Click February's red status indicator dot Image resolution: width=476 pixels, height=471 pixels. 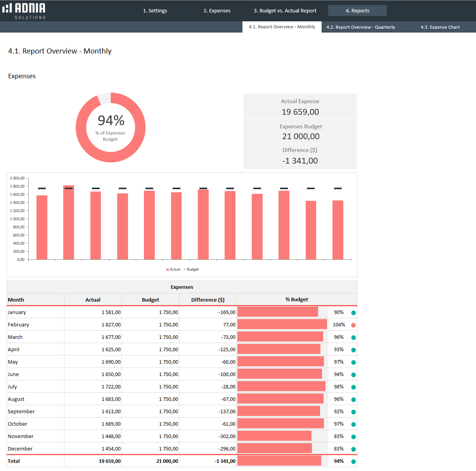[x=353, y=325]
